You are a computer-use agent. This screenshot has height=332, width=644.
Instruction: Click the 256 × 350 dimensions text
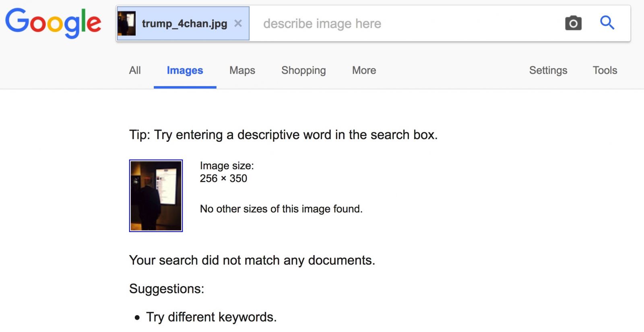(x=223, y=178)
